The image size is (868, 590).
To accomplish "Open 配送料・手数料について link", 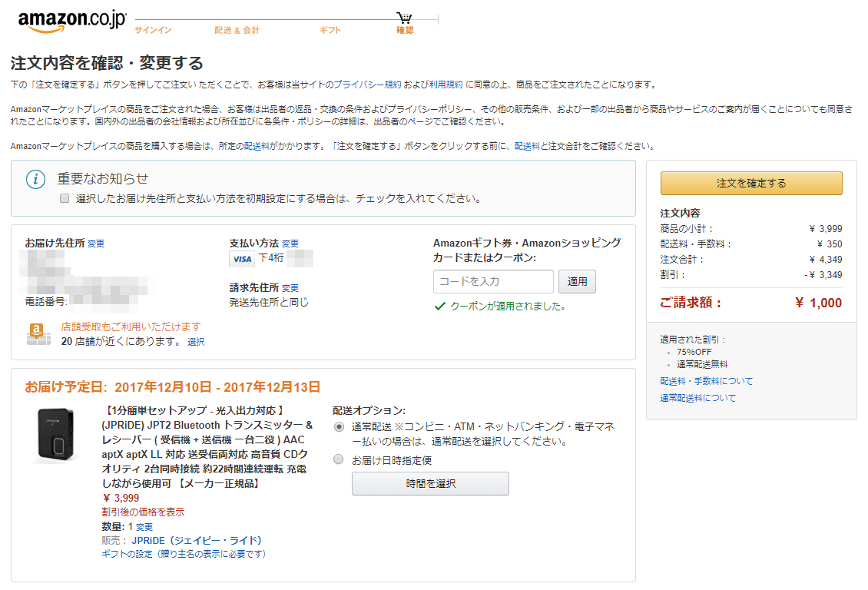I will coord(707,381).
